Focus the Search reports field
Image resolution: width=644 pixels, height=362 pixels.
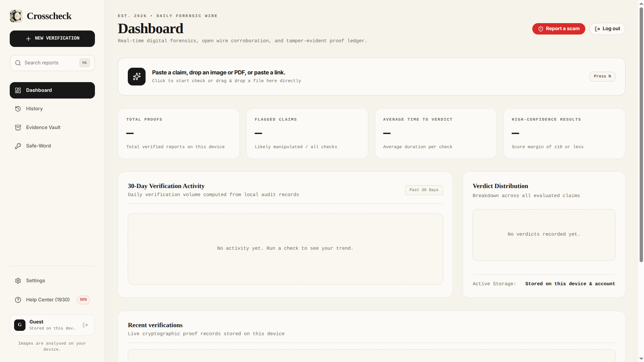tap(52, 63)
